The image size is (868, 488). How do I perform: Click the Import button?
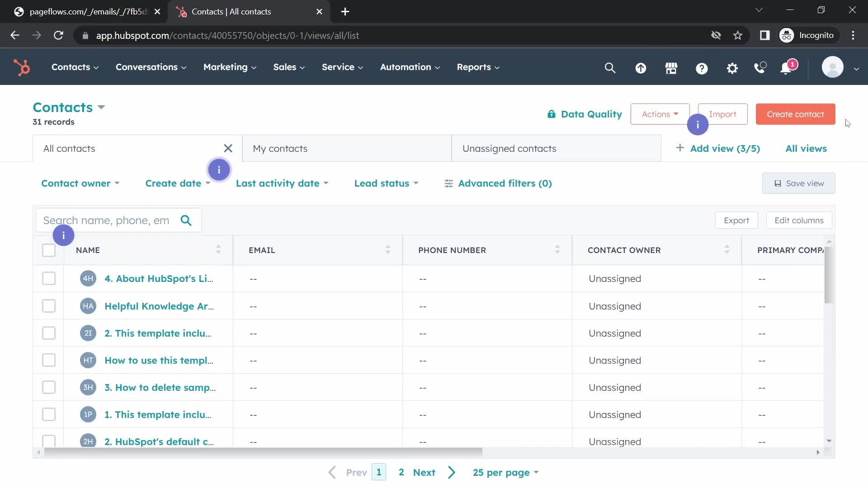point(722,114)
